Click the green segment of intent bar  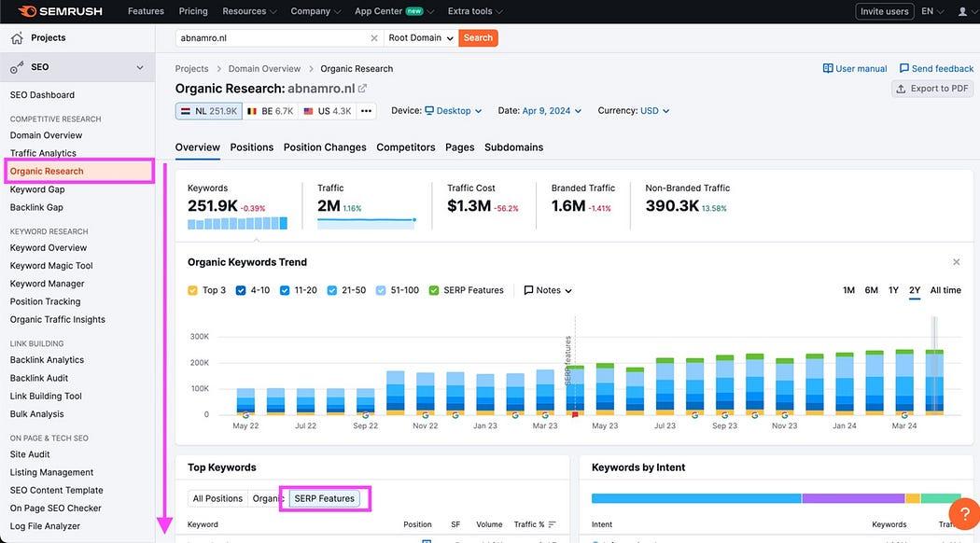pos(941,498)
